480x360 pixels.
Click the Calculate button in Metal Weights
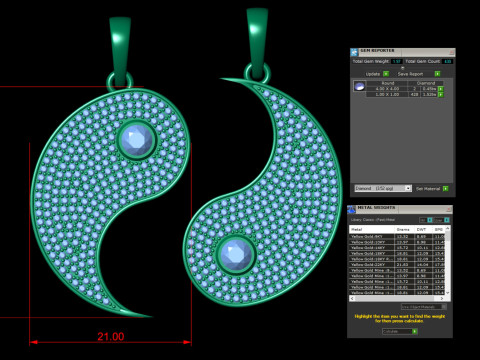(400, 331)
